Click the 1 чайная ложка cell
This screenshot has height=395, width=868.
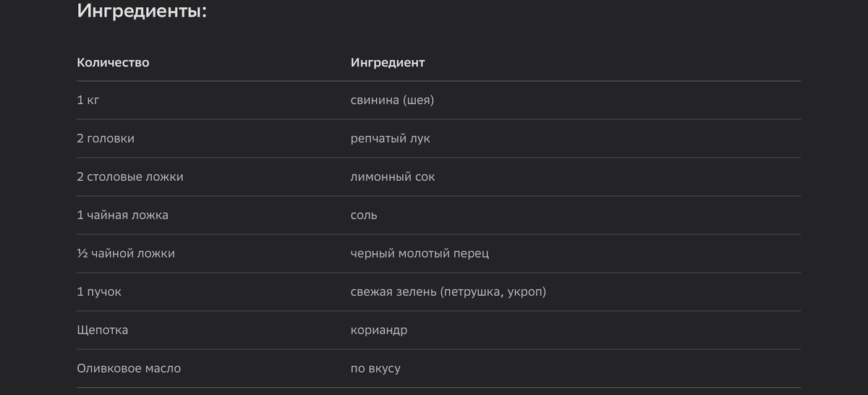tap(123, 215)
